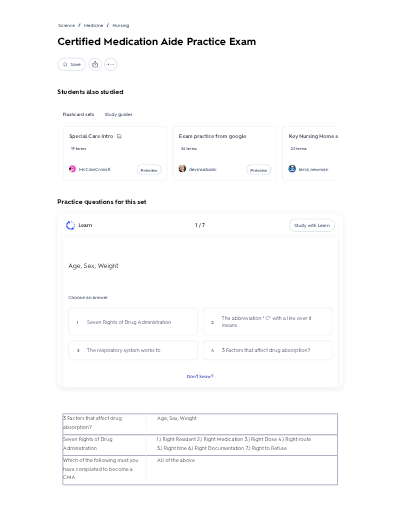Click the Certified Medication Aide Practice Exam title
This screenshot has height=517, width=400.
coord(157,42)
